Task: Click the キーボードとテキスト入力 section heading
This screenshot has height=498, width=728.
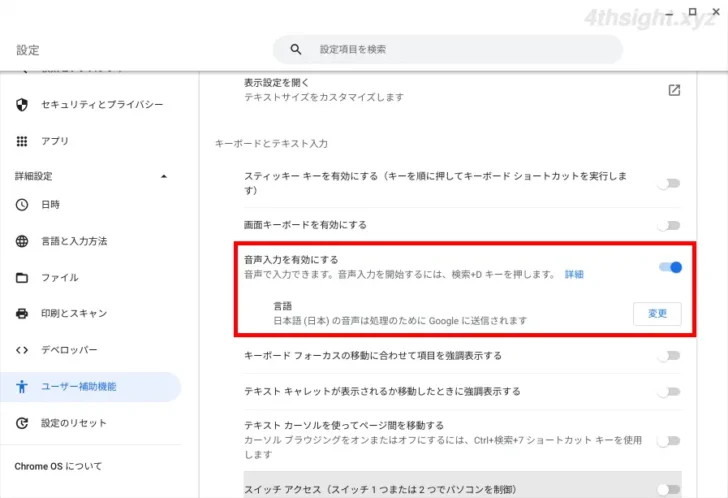Action: (x=271, y=143)
